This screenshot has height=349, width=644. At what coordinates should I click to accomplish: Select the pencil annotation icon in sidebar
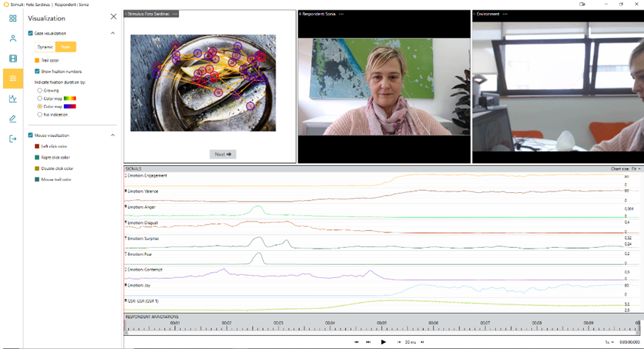[x=12, y=118]
